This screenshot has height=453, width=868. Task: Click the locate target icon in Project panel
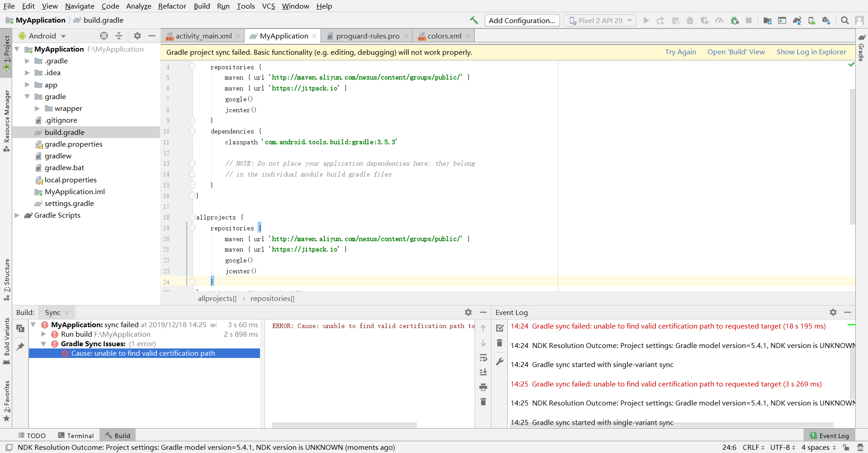[x=104, y=36]
